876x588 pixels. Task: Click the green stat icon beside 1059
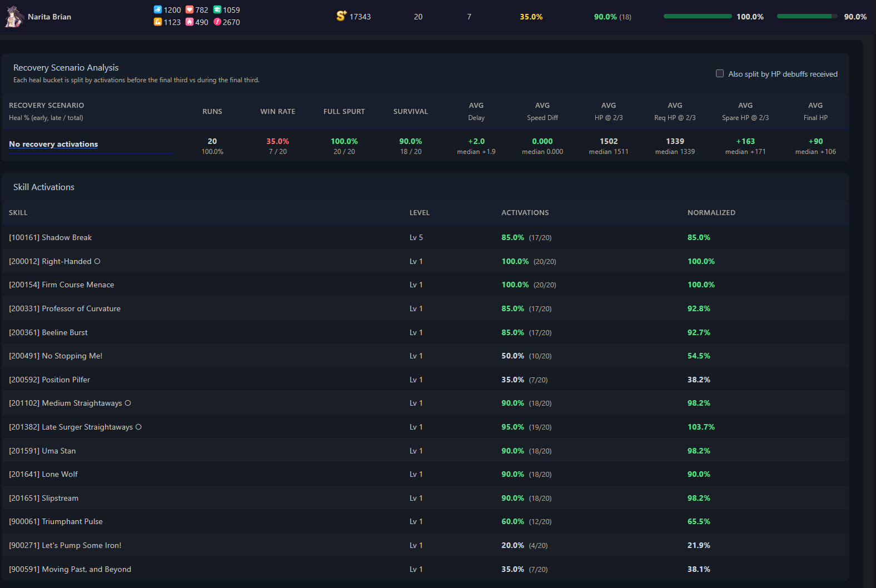pyautogui.click(x=217, y=10)
